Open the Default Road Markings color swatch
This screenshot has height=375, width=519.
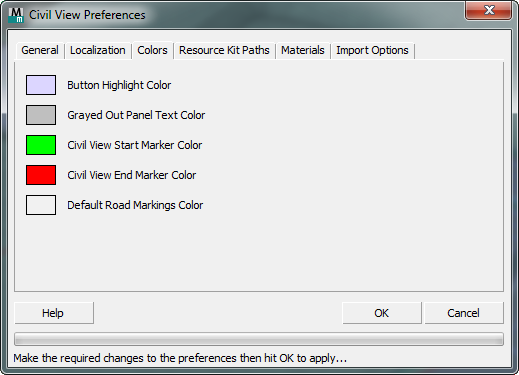[x=41, y=205]
